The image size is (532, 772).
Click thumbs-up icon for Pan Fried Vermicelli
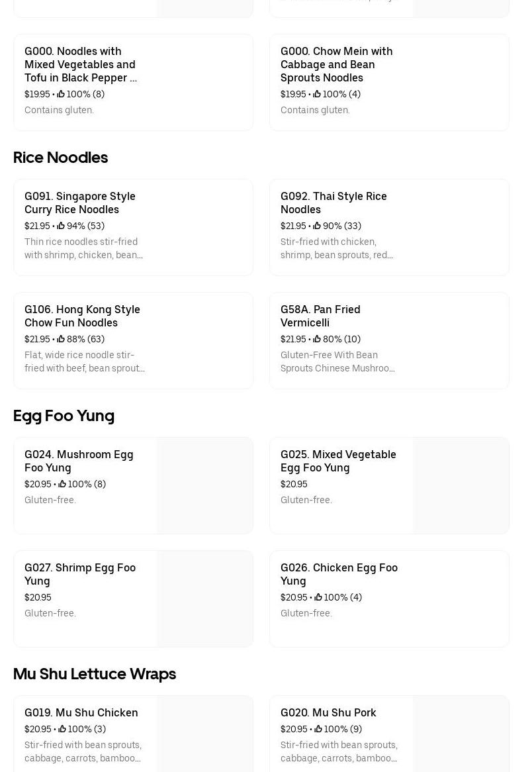point(317,340)
